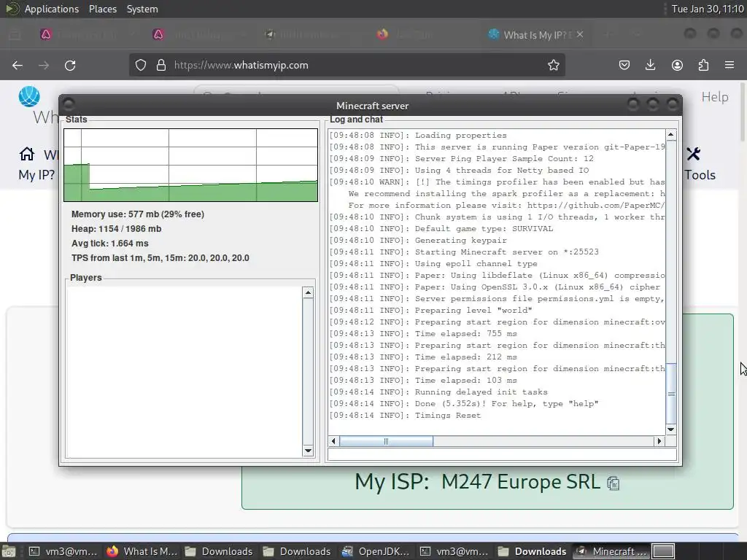747x560 pixels.
Task: Open Firefox extensions puzzle icon
Action: tap(703, 65)
